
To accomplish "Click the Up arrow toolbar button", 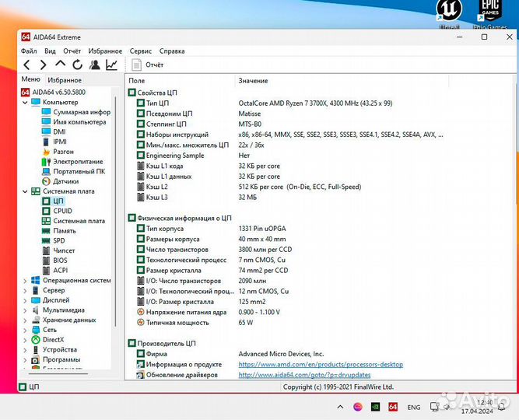I will click(60, 63).
